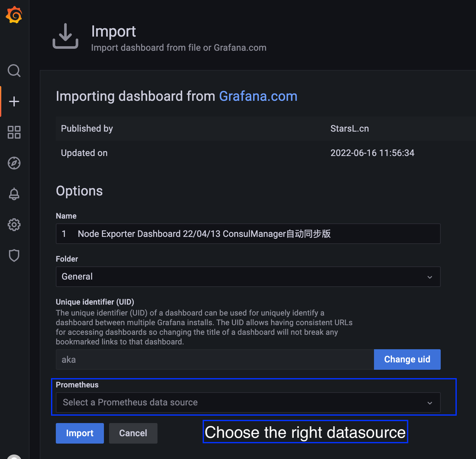Open the Create plus menu icon
The height and width of the screenshot is (459, 476).
coord(14,101)
